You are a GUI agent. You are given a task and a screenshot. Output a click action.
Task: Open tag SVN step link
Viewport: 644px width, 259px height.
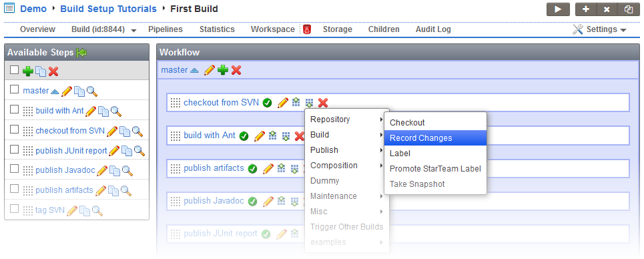(x=49, y=210)
